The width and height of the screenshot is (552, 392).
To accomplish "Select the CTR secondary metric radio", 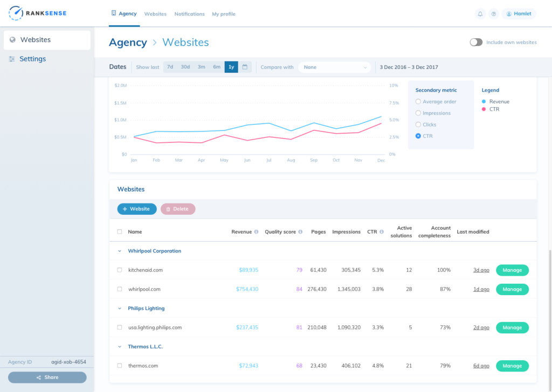I will point(418,136).
